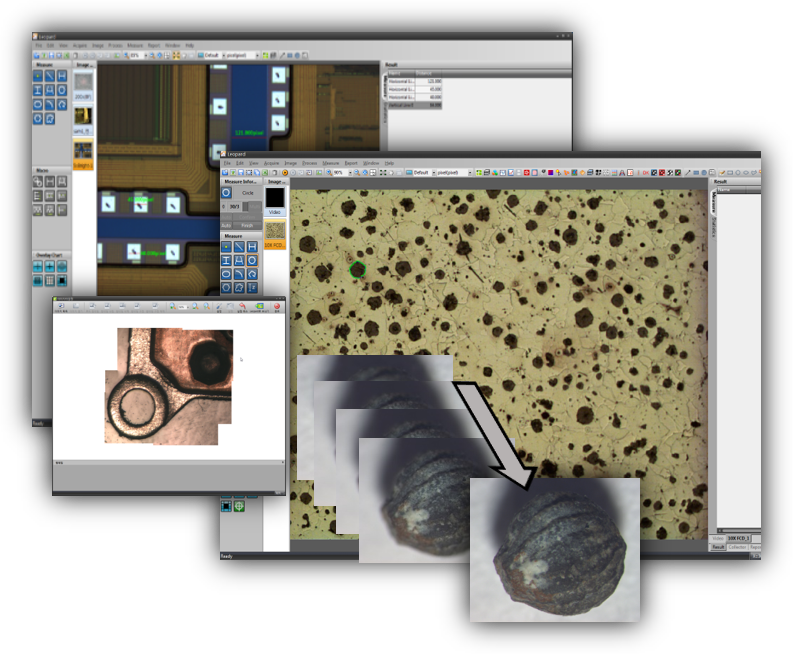The height and width of the screenshot is (654, 793).
Task: Open the Default calibration dropdown in front window
Action: tap(434, 172)
